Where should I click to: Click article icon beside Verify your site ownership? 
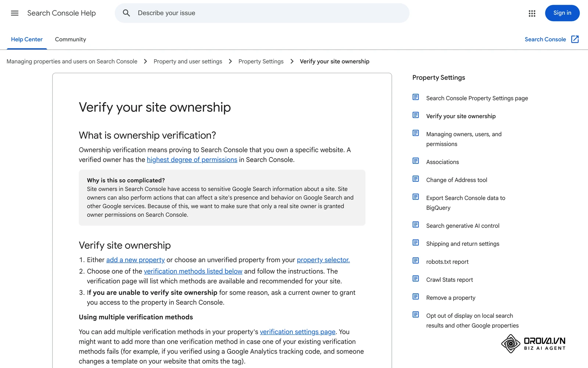click(x=416, y=115)
